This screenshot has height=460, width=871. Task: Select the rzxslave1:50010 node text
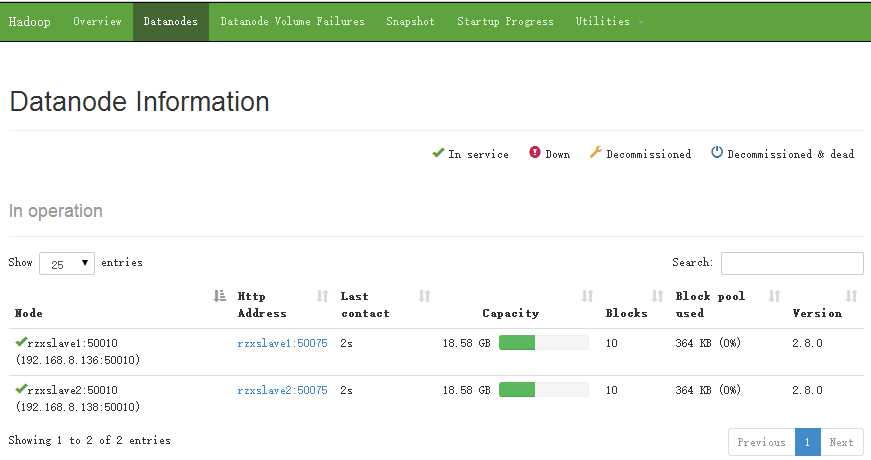[x=72, y=343]
